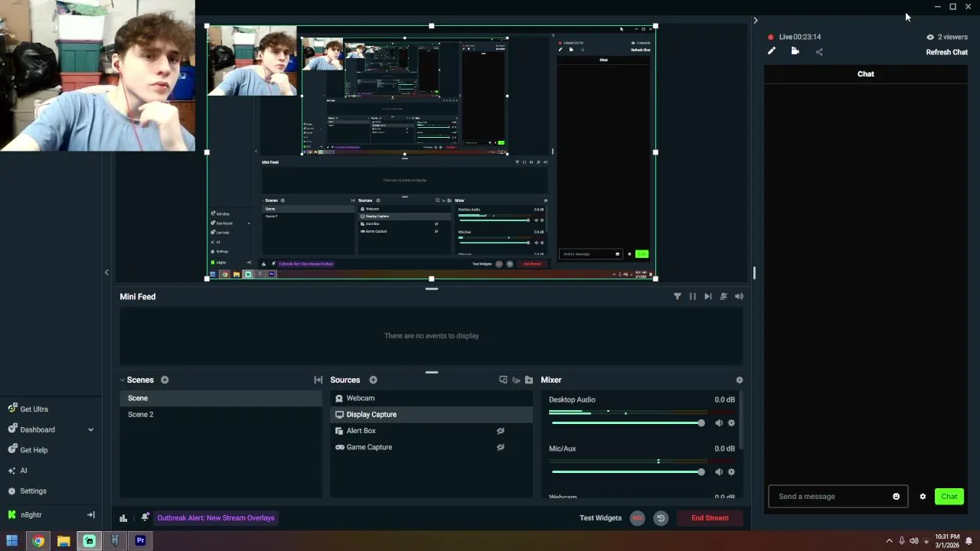Open performance stats bar chart icon
The height and width of the screenshot is (551, 980).
(123, 518)
